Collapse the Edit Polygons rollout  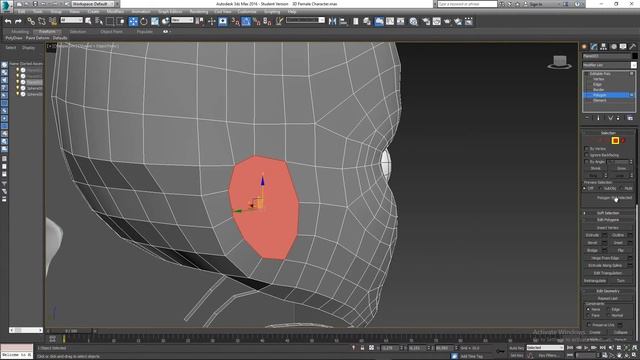(608, 220)
